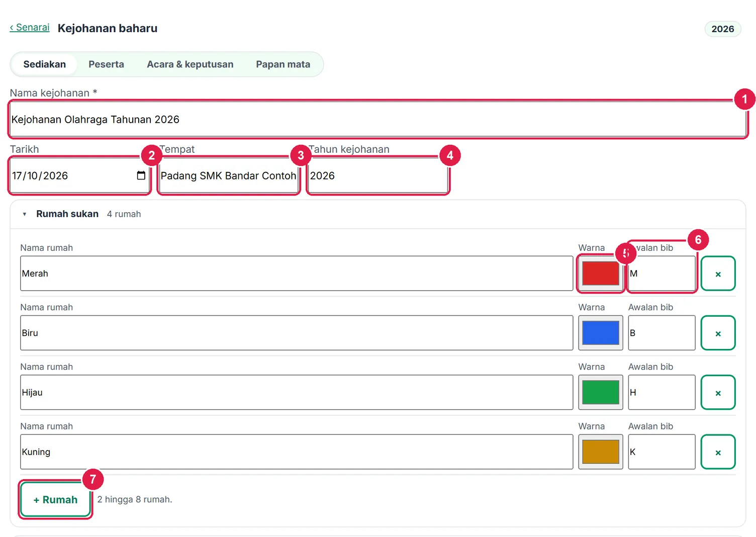
Task: Click the Kejohanan baharu page heading
Action: point(108,28)
